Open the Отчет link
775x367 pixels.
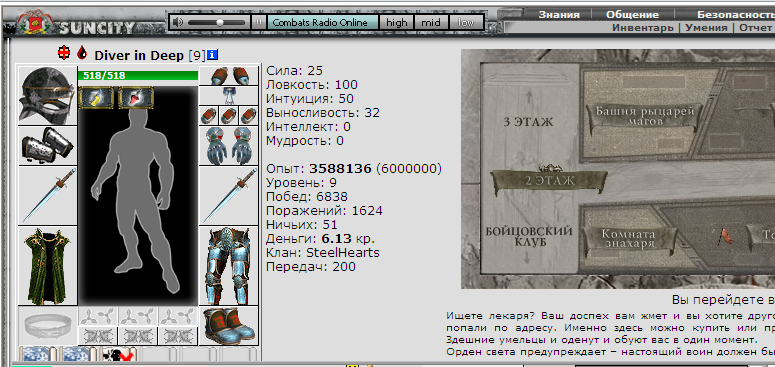[x=755, y=28]
